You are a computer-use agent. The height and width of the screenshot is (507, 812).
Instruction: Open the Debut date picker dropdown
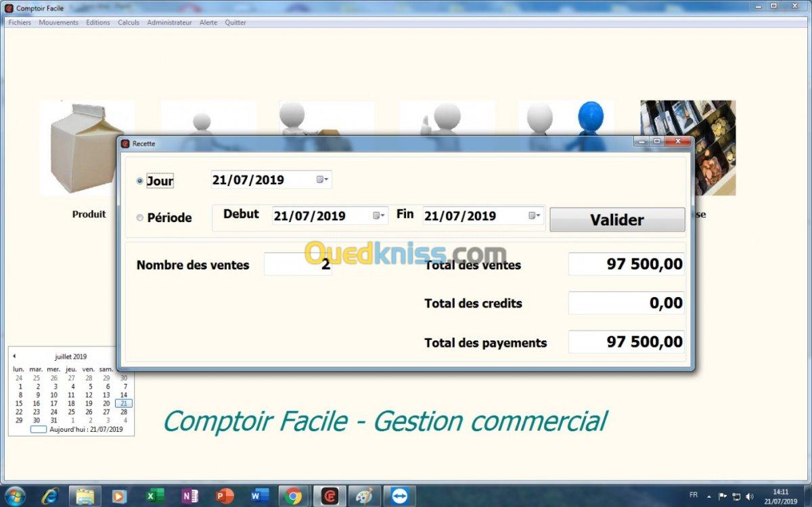click(380, 216)
